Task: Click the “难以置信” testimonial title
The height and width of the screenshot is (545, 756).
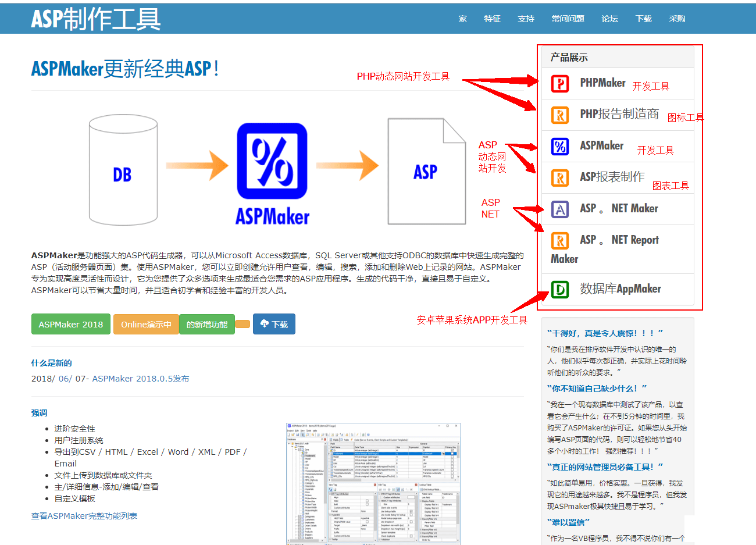Action: [568, 522]
